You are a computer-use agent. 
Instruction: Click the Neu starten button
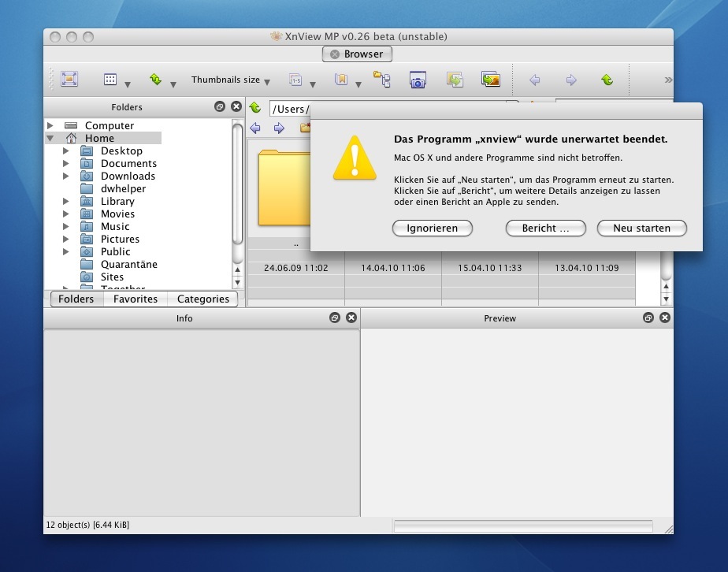pyautogui.click(x=641, y=228)
